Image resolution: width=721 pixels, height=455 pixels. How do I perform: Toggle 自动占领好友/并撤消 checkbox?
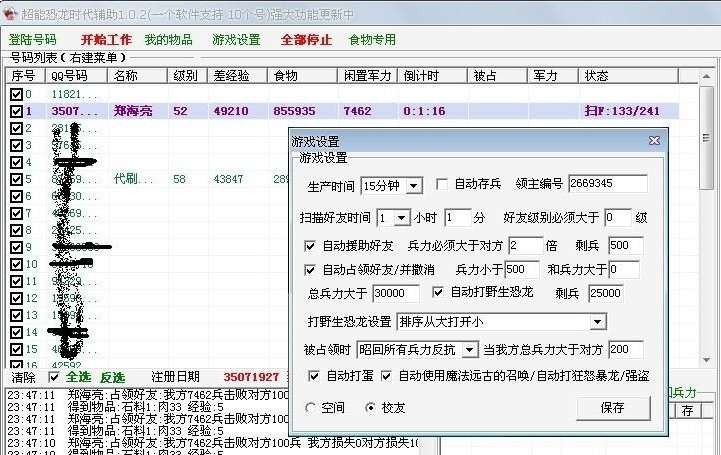[x=310, y=270]
